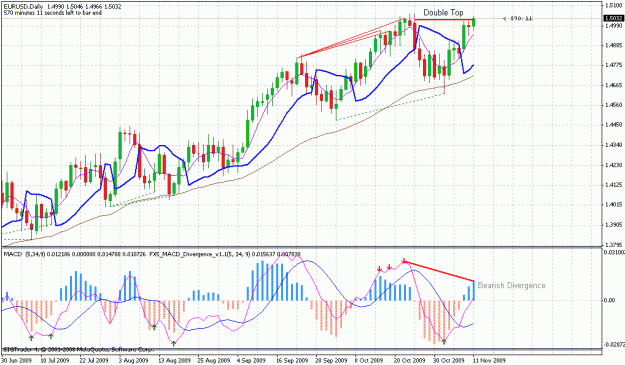Click the 1.4450 price axis label
This screenshot has width=625, height=365.
(613, 125)
